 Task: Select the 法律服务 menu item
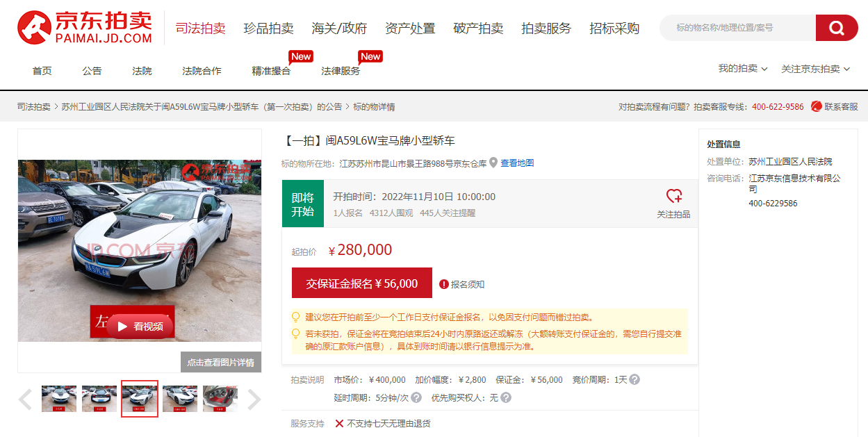point(341,71)
